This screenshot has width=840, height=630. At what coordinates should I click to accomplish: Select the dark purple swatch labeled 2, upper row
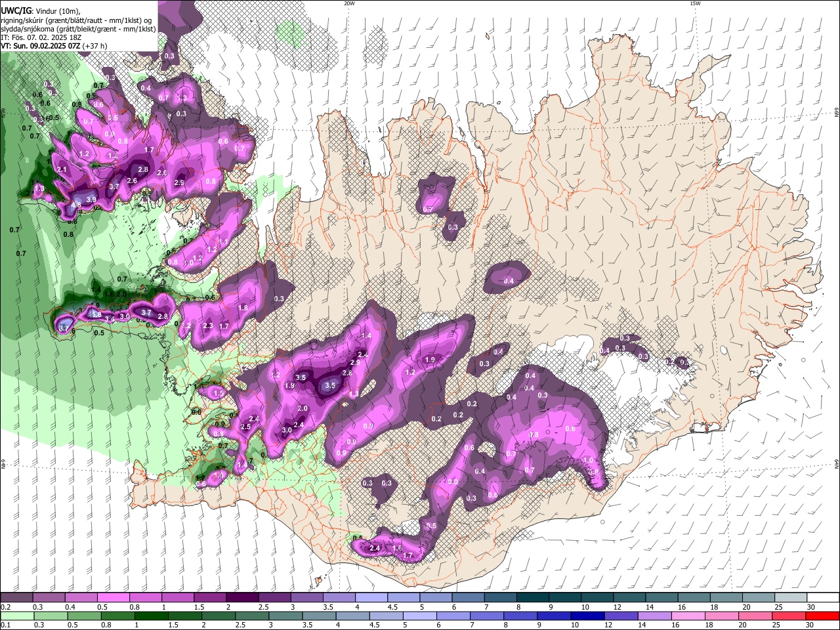click(242, 598)
